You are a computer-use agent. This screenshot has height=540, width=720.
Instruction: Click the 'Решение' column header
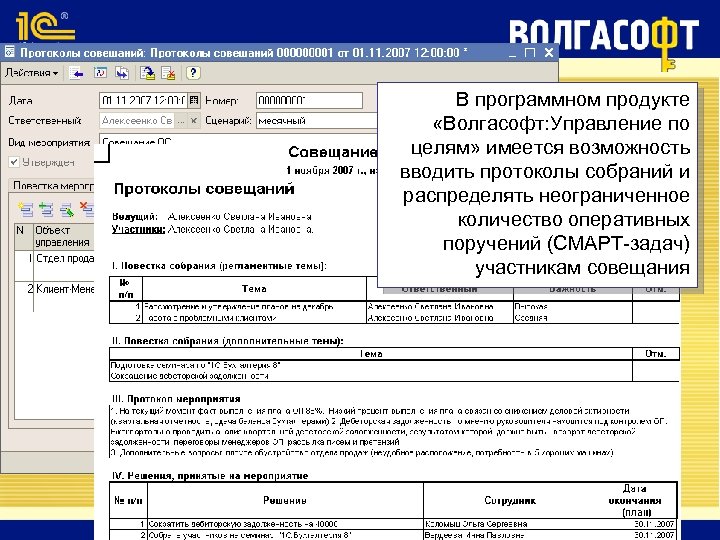pos(285,501)
